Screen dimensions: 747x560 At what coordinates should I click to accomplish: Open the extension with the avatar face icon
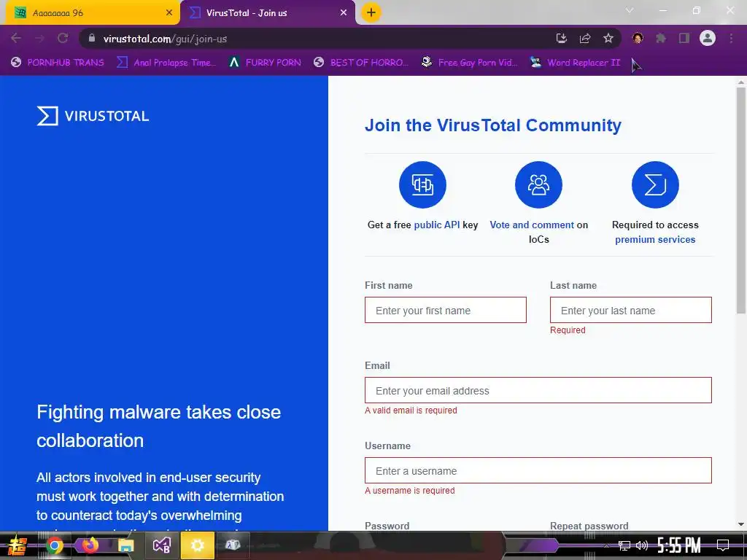pos(638,38)
